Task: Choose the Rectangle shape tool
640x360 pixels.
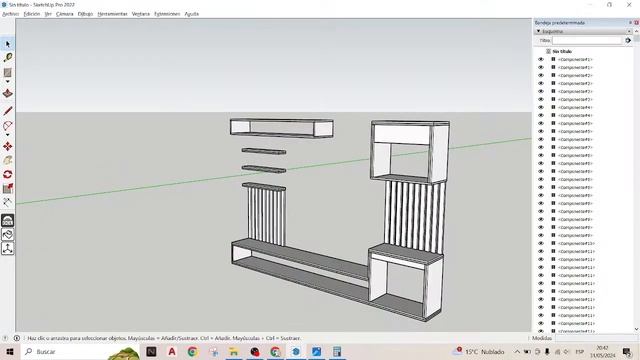Action: pos(7,72)
